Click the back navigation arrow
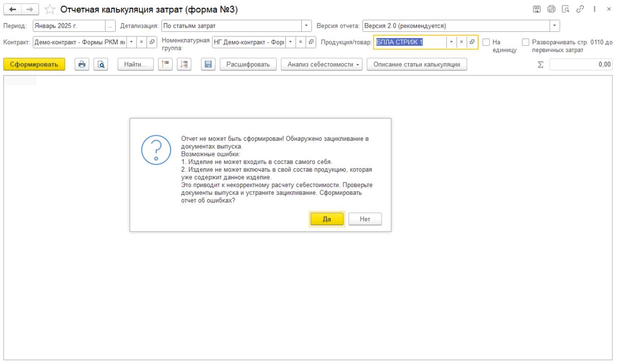Screen dimensions: 617x364 [x=12, y=10]
